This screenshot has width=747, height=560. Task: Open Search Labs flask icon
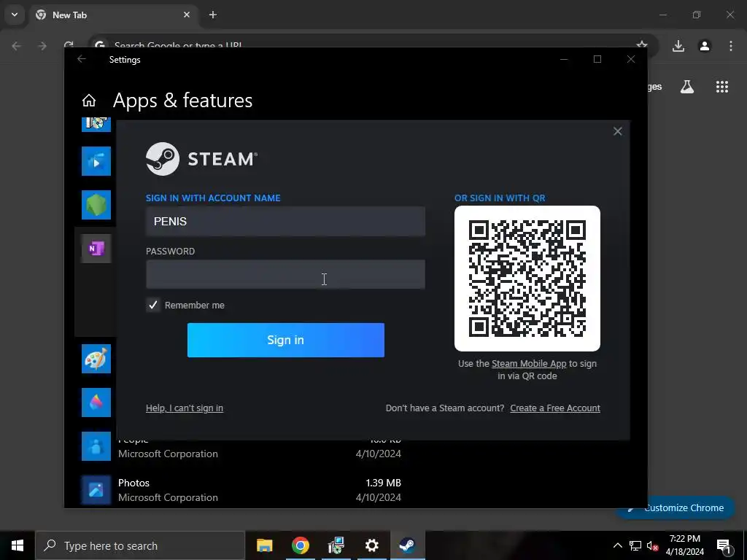[687, 87]
